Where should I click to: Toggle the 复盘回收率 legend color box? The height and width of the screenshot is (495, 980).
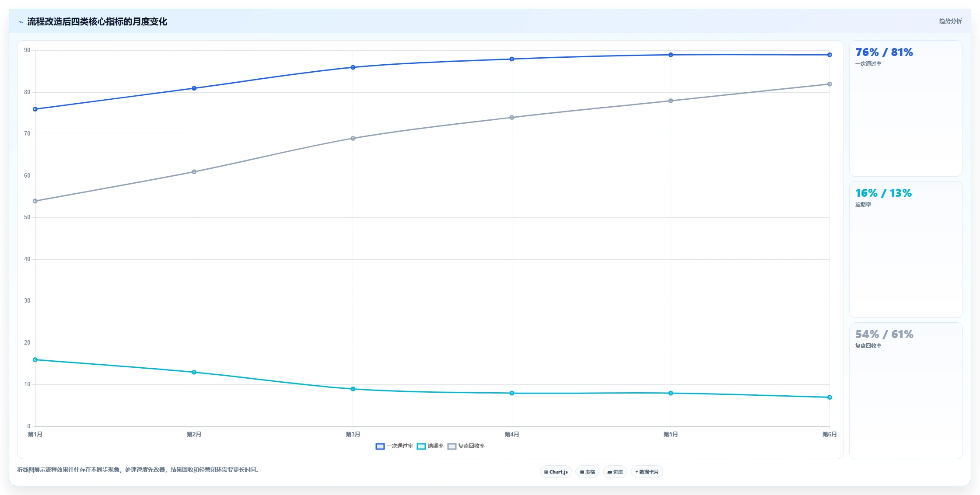click(452, 446)
